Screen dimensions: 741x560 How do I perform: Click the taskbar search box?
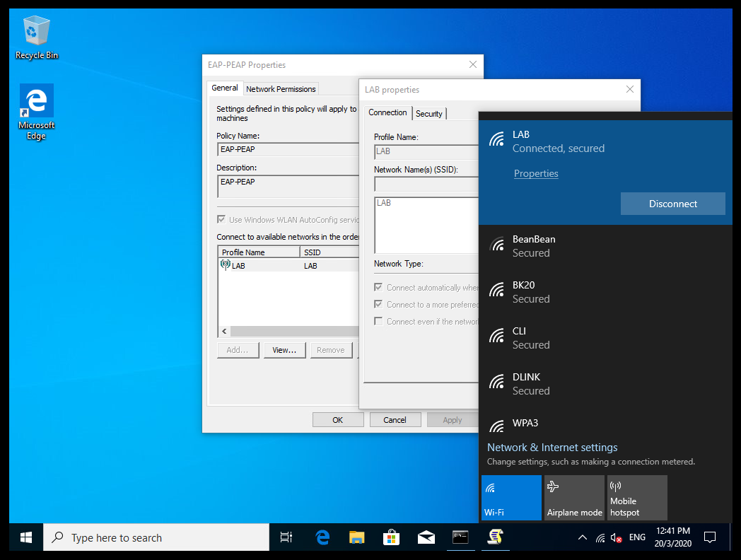(x=156, y=537)
